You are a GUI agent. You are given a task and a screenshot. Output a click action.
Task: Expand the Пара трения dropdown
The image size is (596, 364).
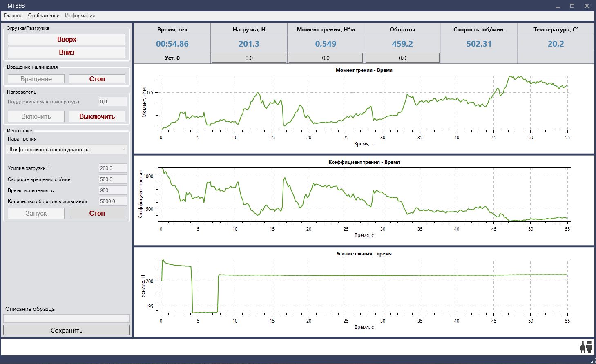tap(67, 150)
